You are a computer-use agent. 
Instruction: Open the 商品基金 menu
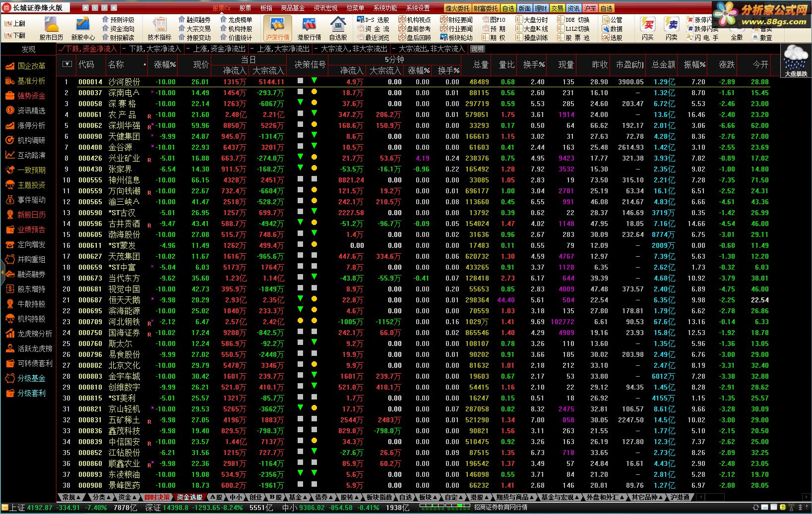pyautogui.click(x=293, y=8)
